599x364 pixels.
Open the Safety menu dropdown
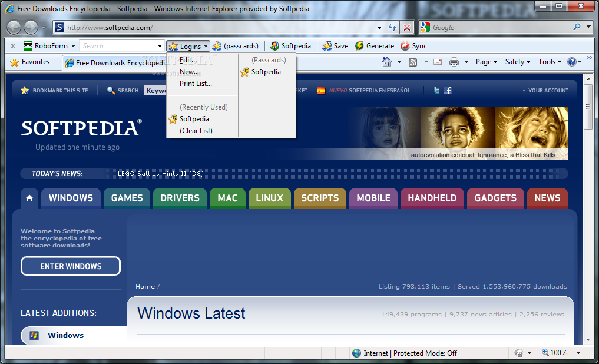coord(518,62)
